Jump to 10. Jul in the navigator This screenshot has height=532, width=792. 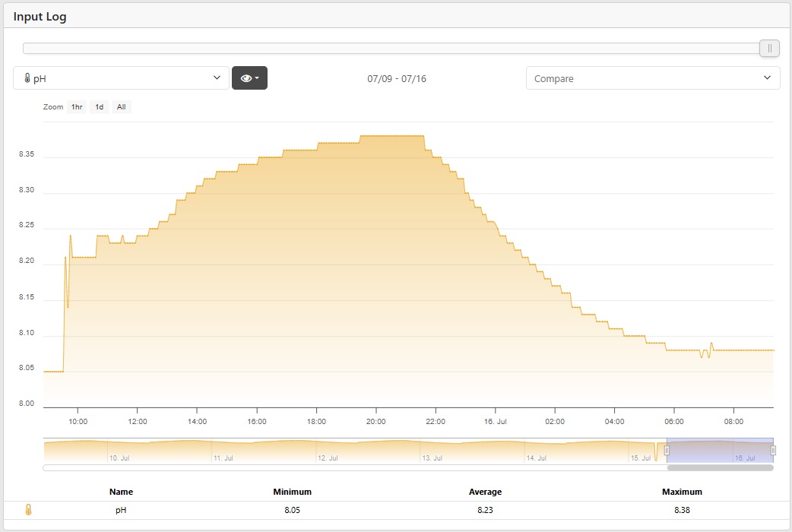[118, 458]
